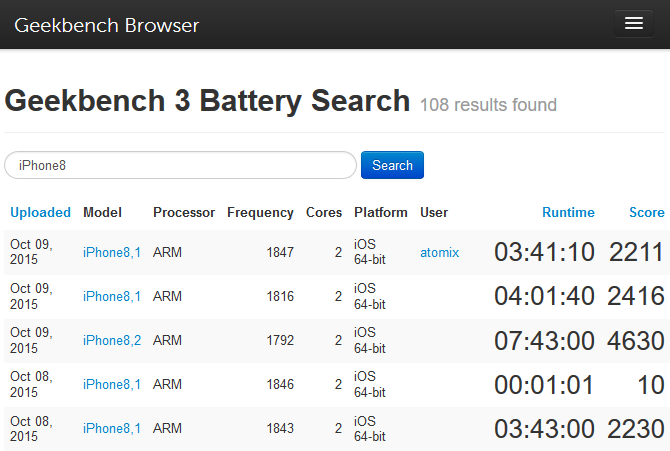Viewport: 670px width, 451px height.
Task: Click the 108 results found text
Action: pyautogui.click(x=488, y=105)
